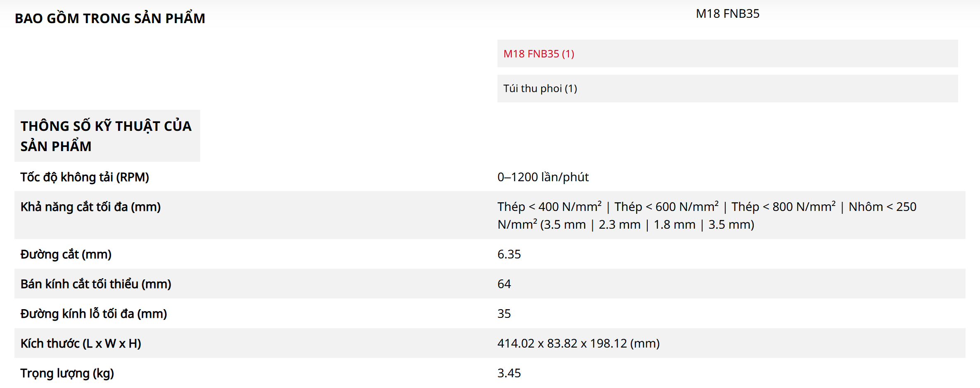Click the 414.02 x 83.82 x 198.12 dimensions
This screenshot has width=980, height=388.
point(578,343)
